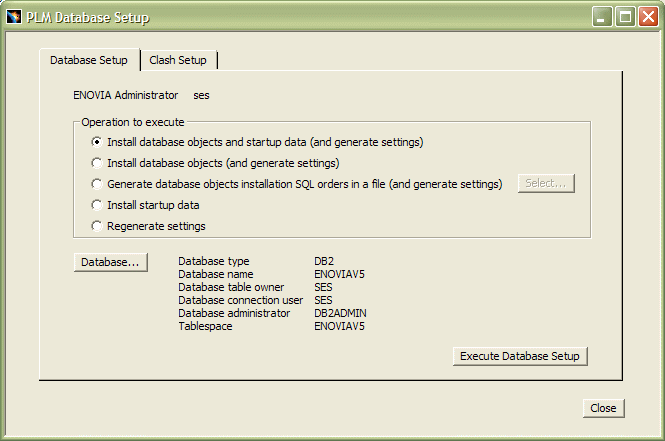This screenshot has width=665, height=441.
Task: Click the ENOVIA Administrator label
Action: click(126, 95)
